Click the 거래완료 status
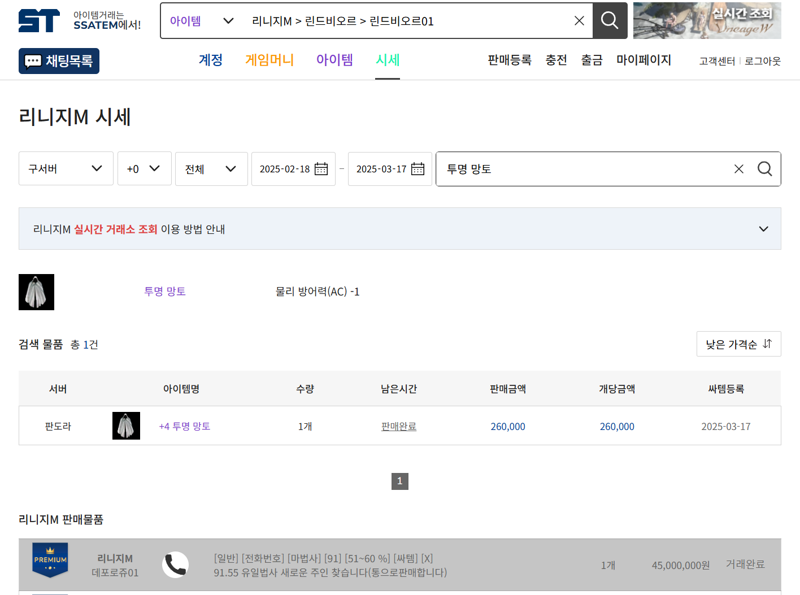The width and height of the screenshot is (800, 595). click(745, 564)
